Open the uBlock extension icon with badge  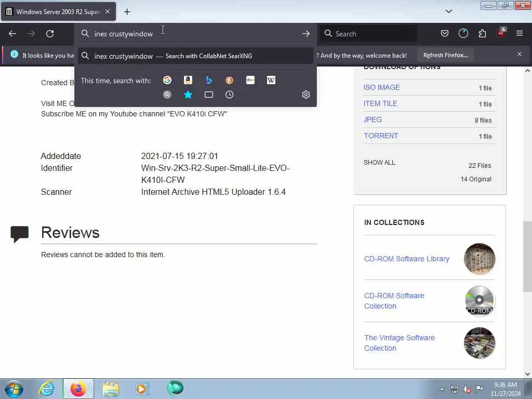[501, 33]
